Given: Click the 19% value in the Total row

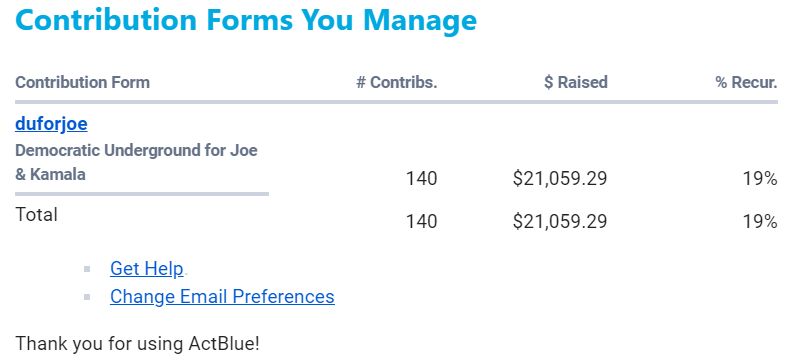Looking at the screenshot, I should pos(760,222).
